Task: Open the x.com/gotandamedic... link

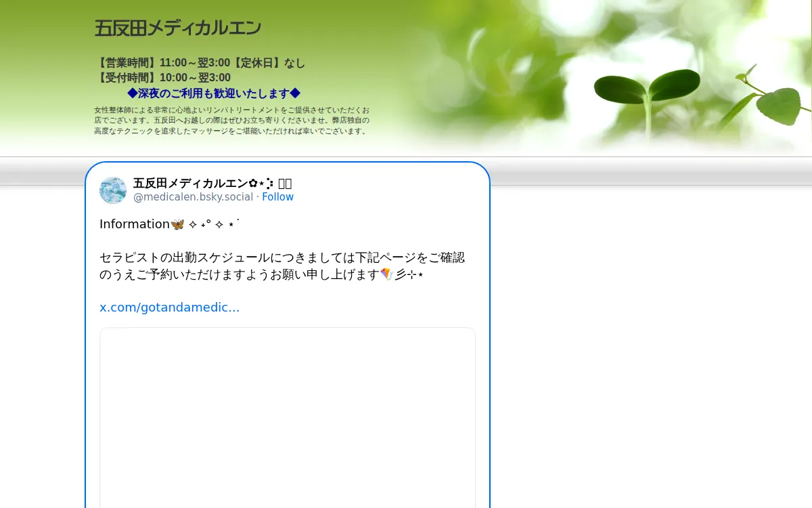Action: (169, 308)
